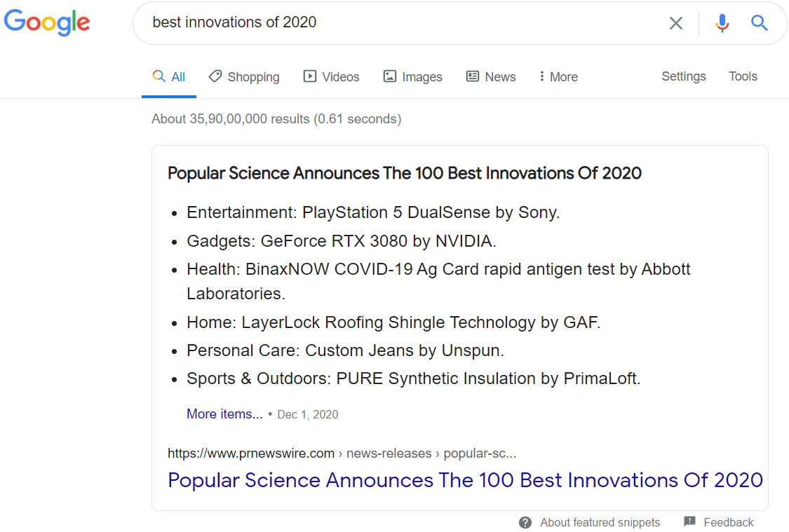
Task: Open the Popular Science article headline link
Action: pyautogui.click(x=465, y=480)
